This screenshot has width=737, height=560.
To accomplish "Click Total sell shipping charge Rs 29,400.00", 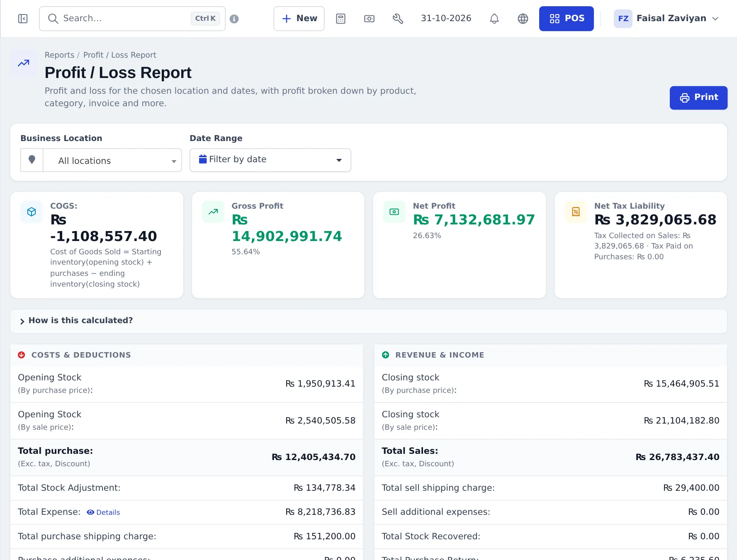I will [691, 488].
